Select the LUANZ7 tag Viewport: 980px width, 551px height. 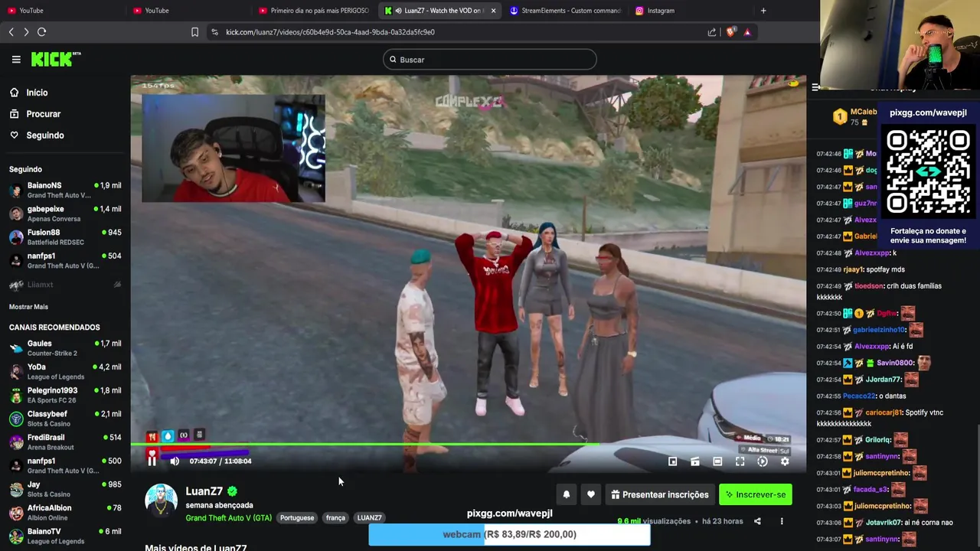369,518
